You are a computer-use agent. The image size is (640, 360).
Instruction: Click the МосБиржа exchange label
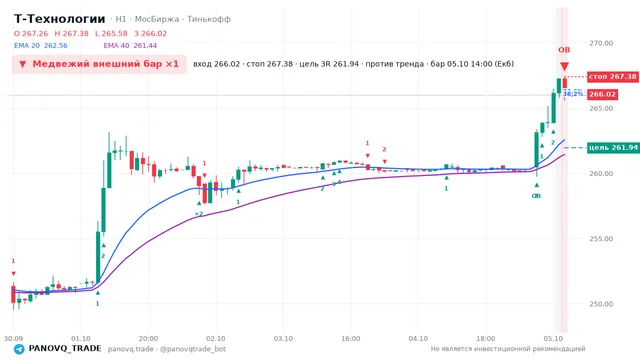tap(157, 19)
